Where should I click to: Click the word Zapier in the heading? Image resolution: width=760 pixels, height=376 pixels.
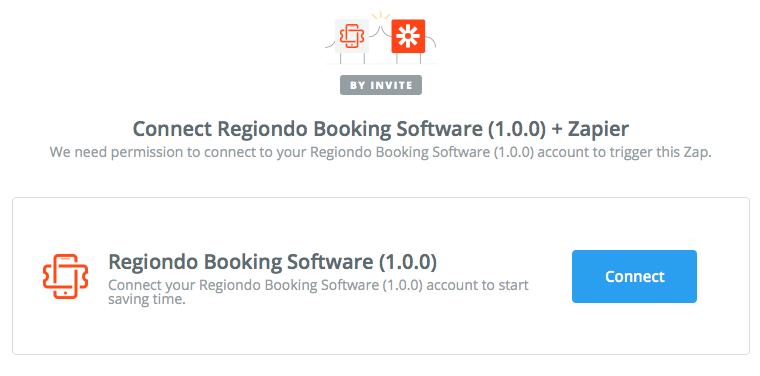click(x=598, y=129)
